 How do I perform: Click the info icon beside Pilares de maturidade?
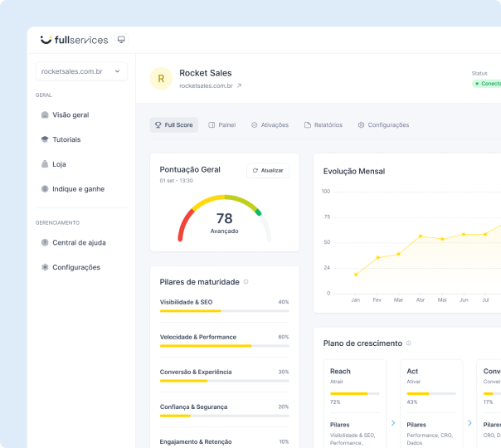[x=246, y=282]
